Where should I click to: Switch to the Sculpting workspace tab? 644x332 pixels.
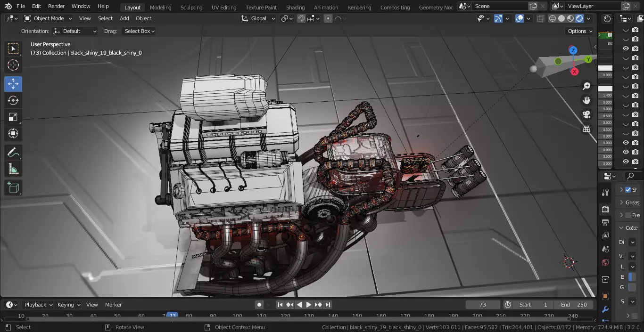coord(191,7)
